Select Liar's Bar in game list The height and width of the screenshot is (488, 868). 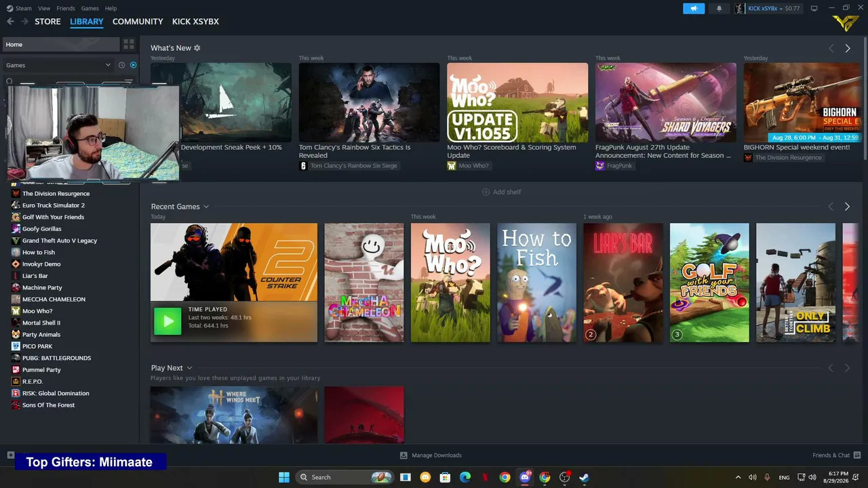(x=35, y=276)
